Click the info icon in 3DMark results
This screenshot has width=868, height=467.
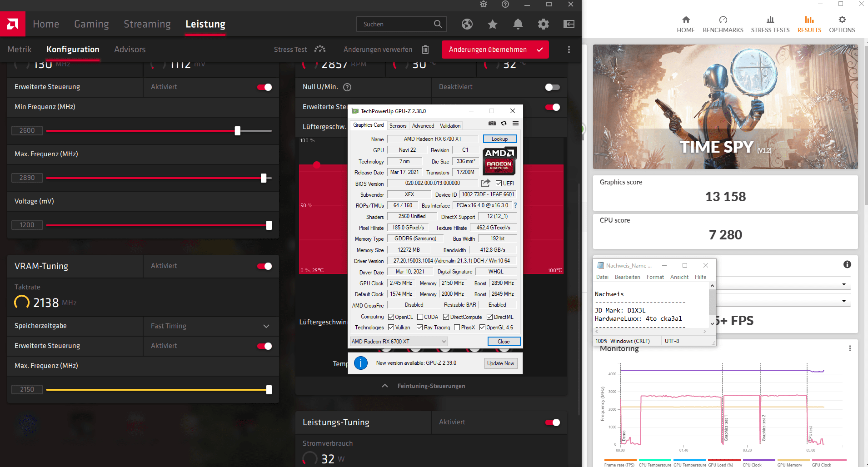coord(847,264)
